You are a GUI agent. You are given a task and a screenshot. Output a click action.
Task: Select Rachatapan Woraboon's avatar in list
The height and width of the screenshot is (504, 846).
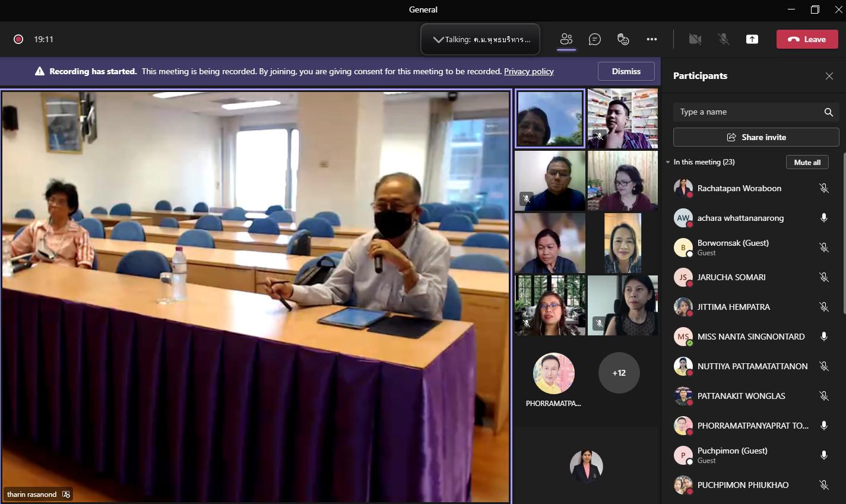pos(683,188)
